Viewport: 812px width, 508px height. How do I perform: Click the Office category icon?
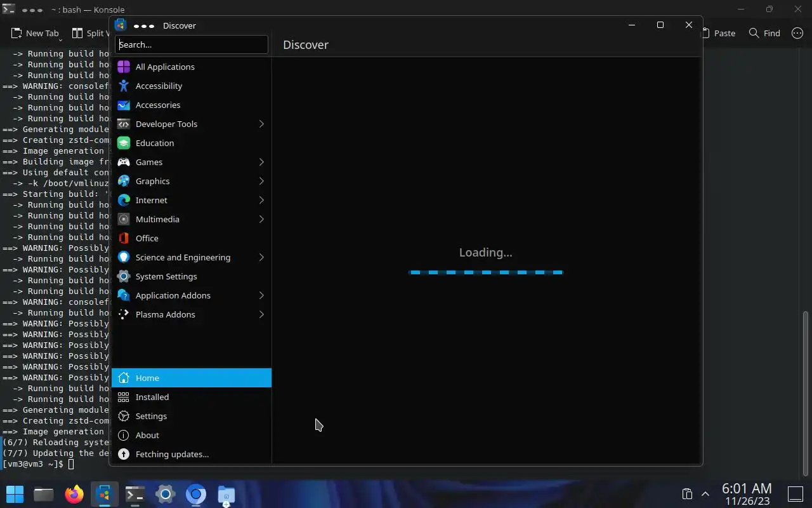coord(124,238)
